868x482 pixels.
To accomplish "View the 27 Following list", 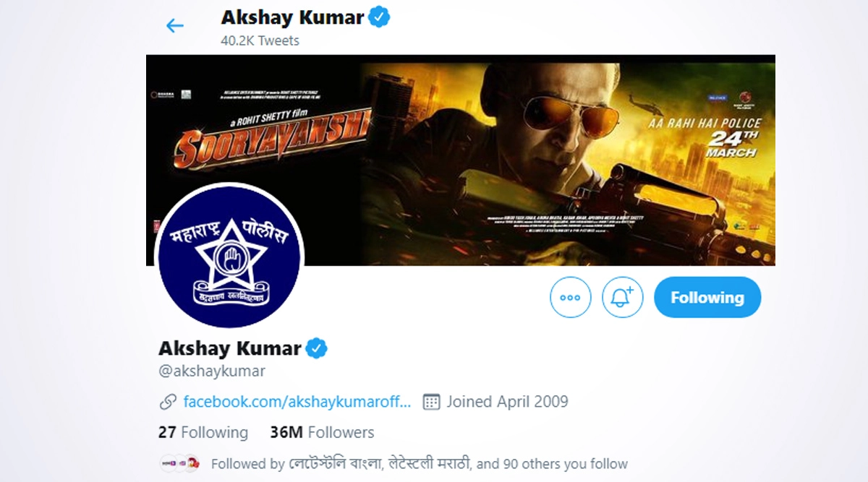I will point(203,432).
